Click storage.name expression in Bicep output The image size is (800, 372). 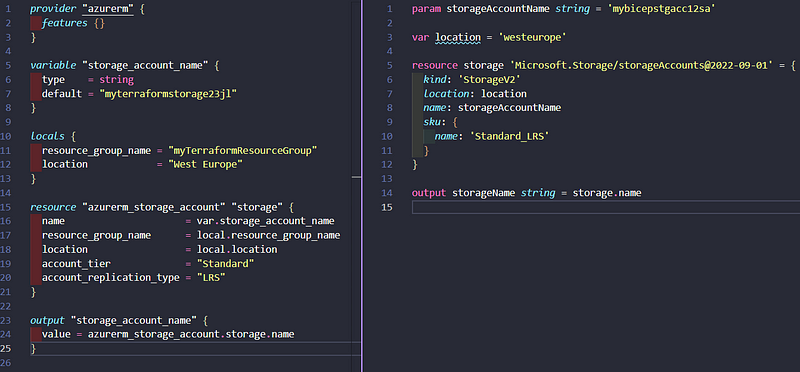coord(607,193)
